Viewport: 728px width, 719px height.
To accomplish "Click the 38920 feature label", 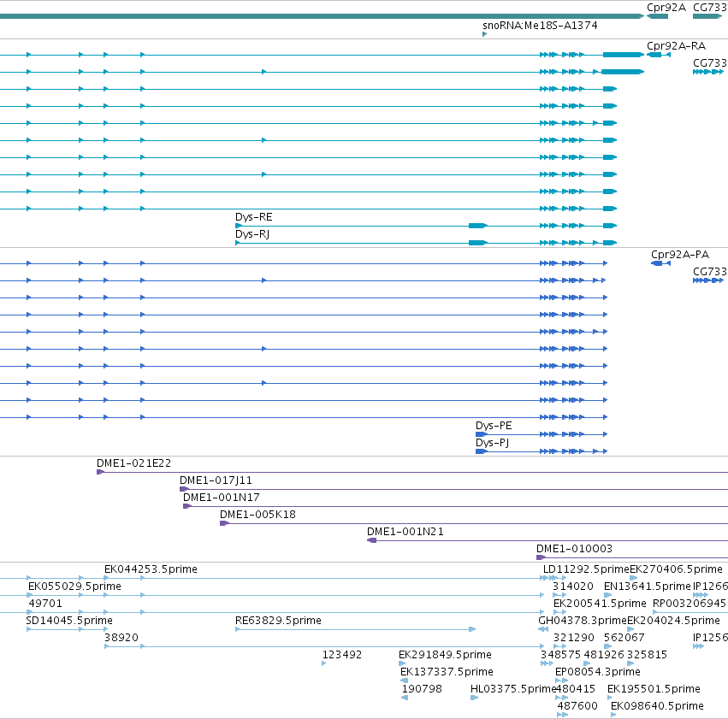I will point(121,638).
